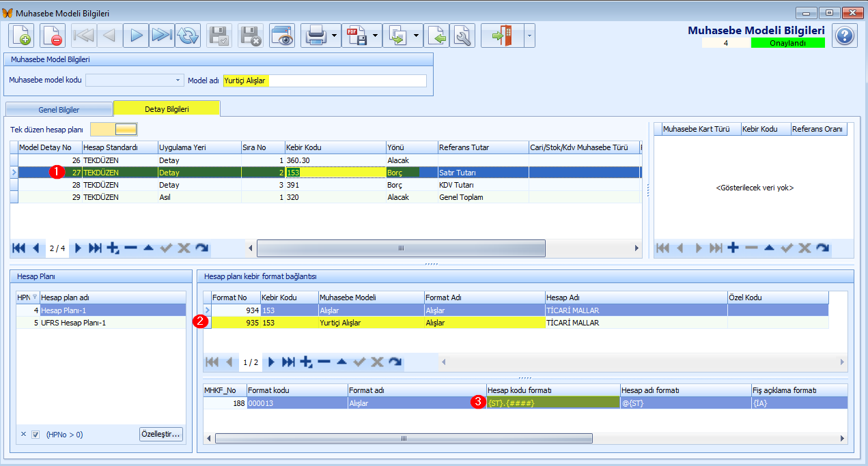
Task: Click the Referans Tutar column header
Action: (x=483, y=147)
